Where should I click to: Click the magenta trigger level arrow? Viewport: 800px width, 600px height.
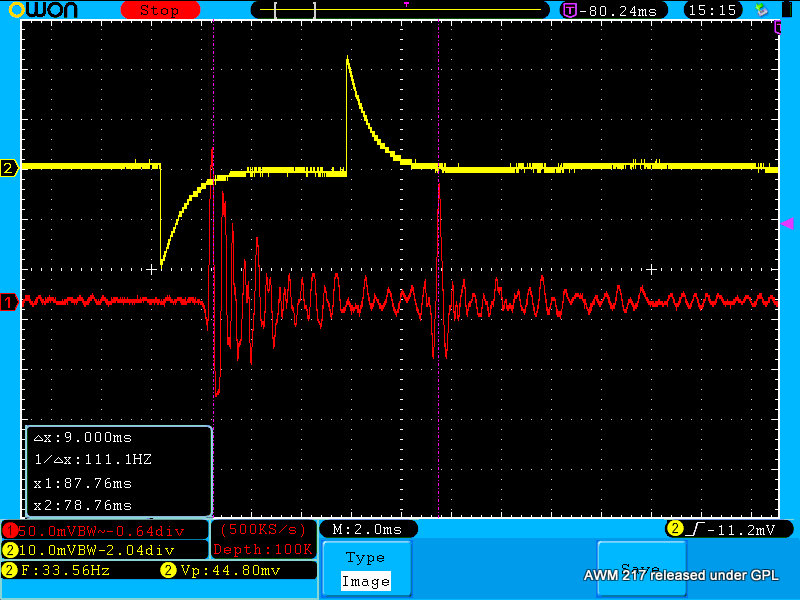787,223
